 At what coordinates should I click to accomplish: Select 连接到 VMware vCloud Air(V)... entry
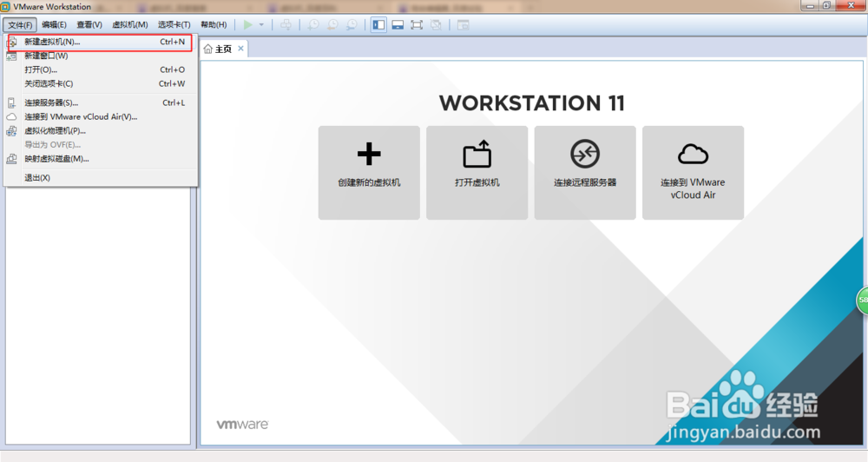click(x=100, y=116)
